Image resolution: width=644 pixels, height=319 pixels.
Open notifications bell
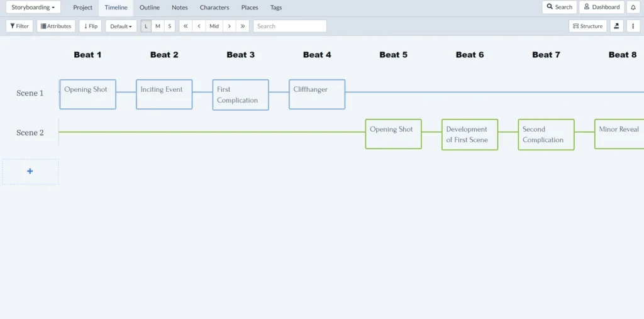(633, 7)
